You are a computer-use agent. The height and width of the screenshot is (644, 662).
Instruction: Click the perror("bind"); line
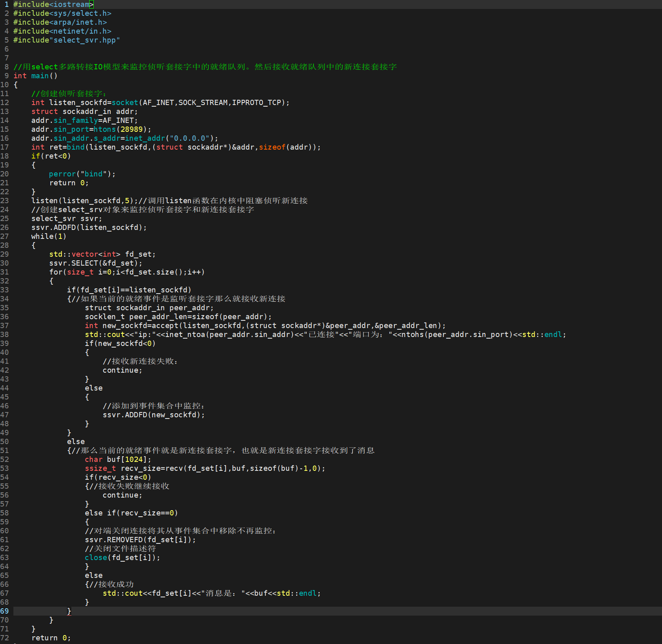[x=82, y=174]
